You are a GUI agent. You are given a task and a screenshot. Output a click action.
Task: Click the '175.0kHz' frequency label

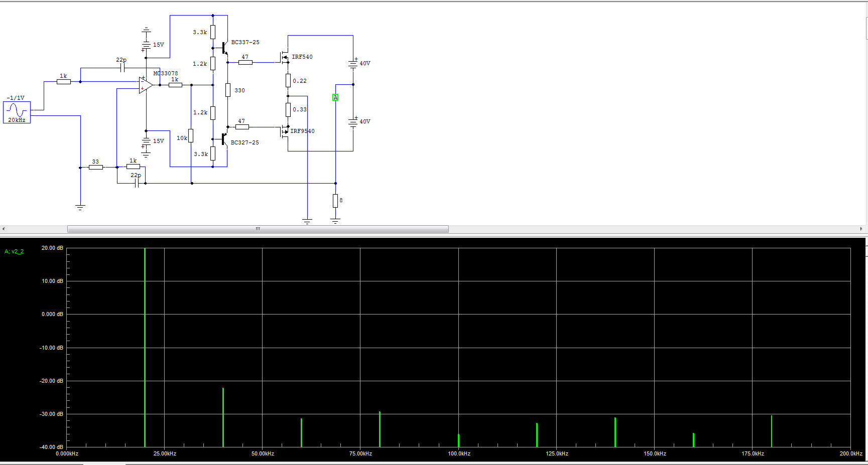(x=753, y=453)
